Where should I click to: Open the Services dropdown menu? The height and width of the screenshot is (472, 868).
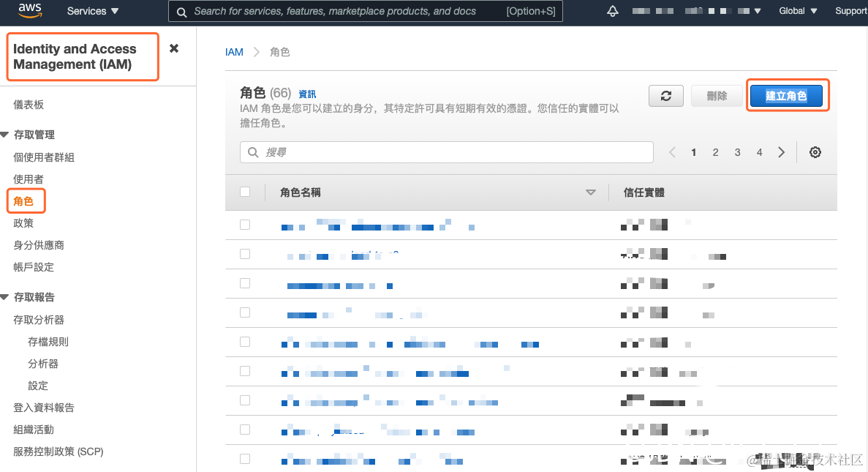[92, 11]
